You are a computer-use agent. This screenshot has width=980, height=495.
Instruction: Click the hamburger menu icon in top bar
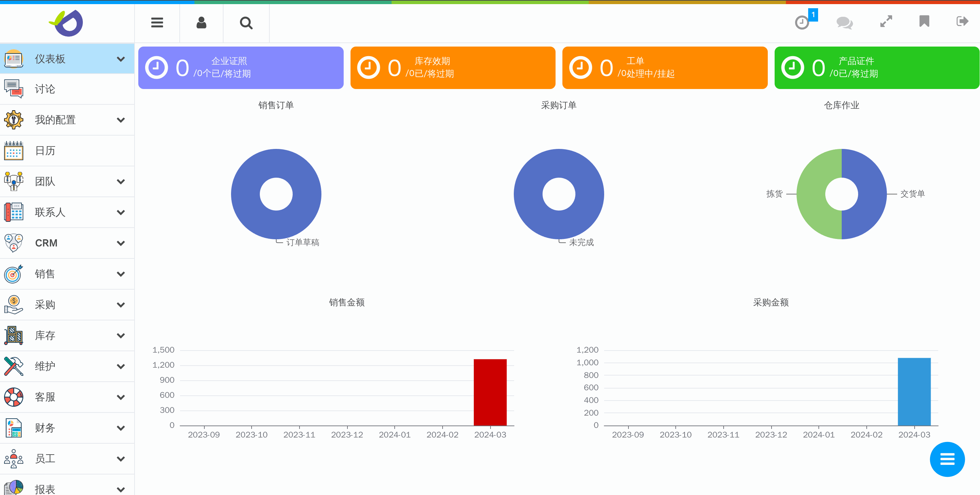(x=157, y=23)
